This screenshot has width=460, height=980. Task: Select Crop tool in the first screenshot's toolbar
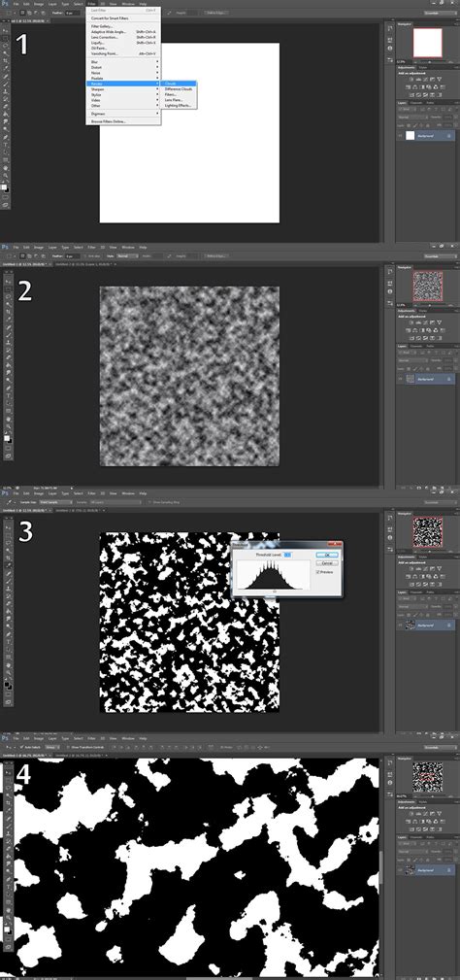pos(6,60)
